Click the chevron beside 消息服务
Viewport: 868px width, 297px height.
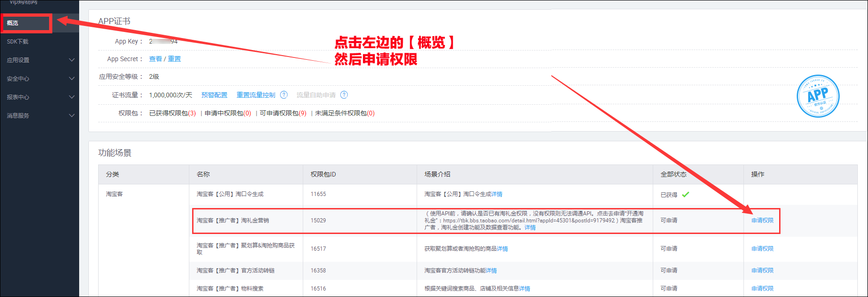[72, 115]
